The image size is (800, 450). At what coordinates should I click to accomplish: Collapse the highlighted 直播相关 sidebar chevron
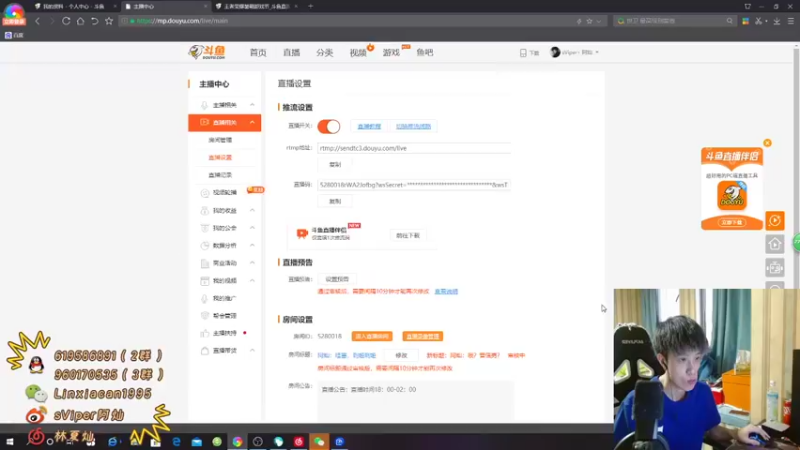pos(252,122)
